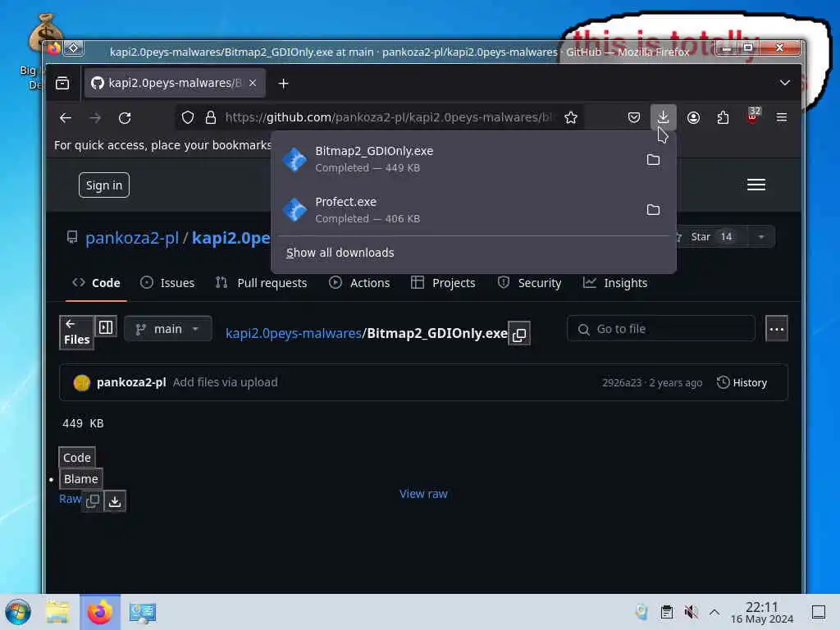
Task: Open GitHub's hamburger navigation menu
Action: tap(756, 185)
